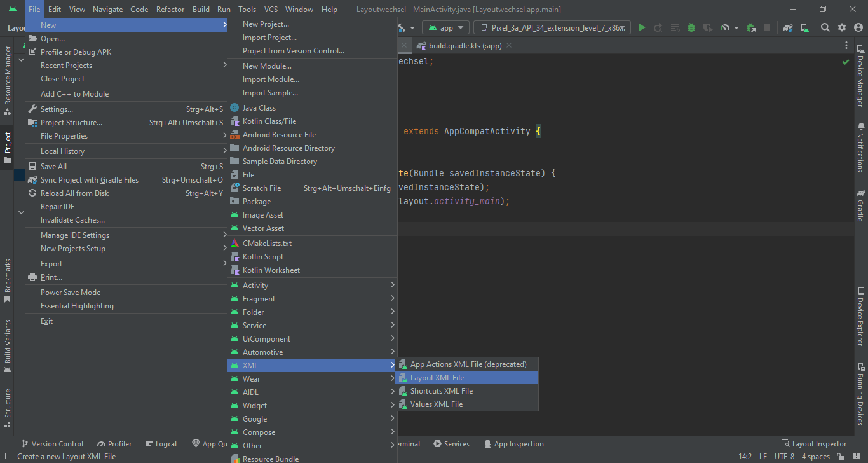The image size is (868, 463).
Task: Open the app run configuration dropdown
Action: click(446, 27)
